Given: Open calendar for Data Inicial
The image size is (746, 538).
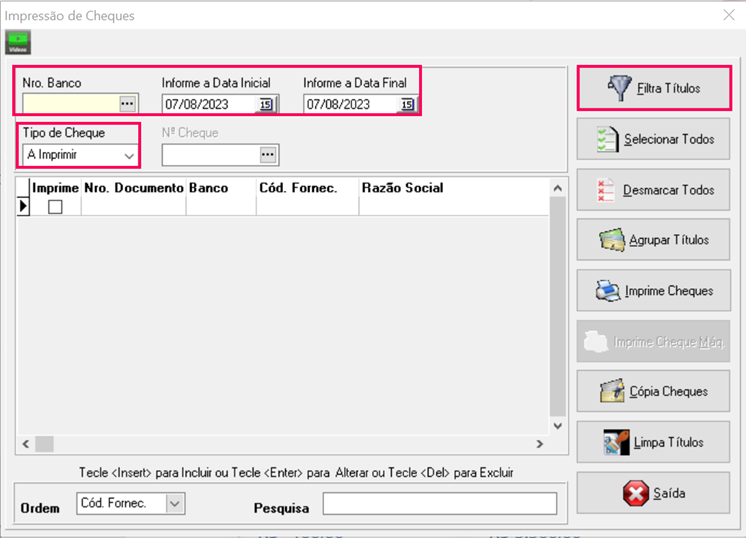Looking at the screenshot, I should coord(266,104).
